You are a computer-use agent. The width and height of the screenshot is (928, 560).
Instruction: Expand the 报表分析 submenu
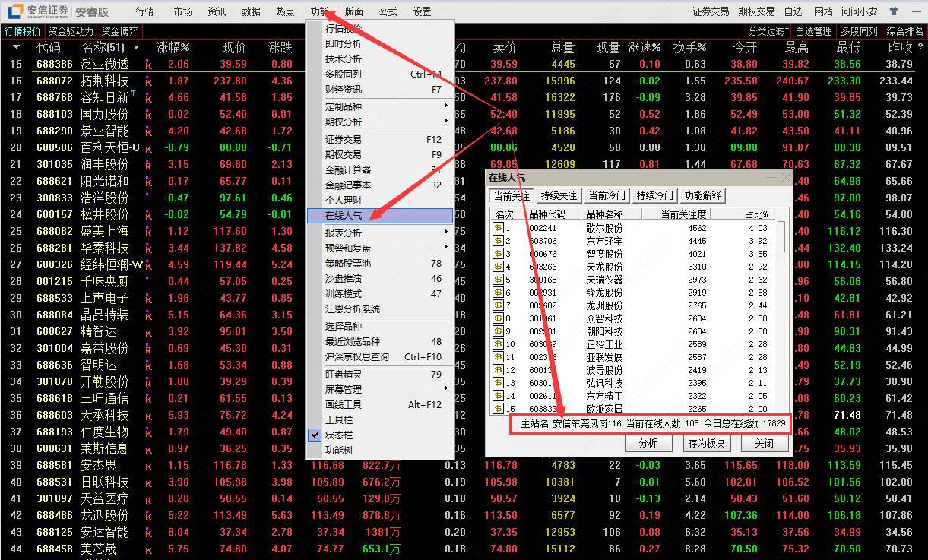tap(380, 233)
